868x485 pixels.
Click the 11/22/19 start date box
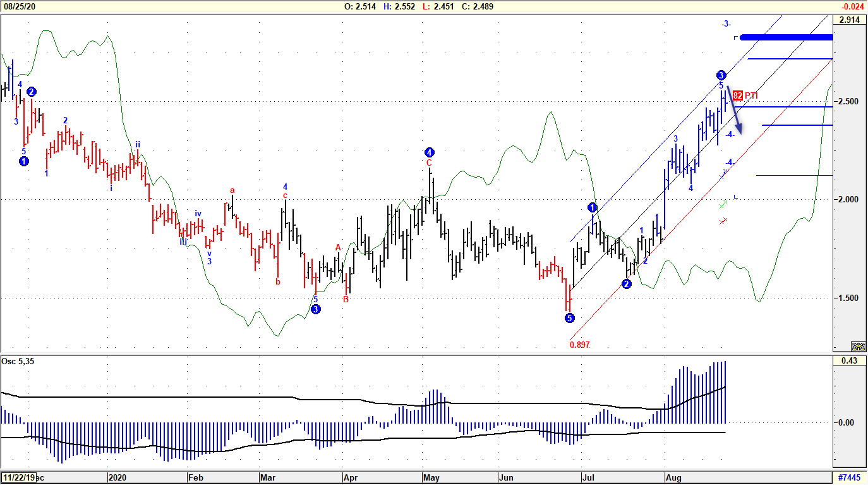18,477
